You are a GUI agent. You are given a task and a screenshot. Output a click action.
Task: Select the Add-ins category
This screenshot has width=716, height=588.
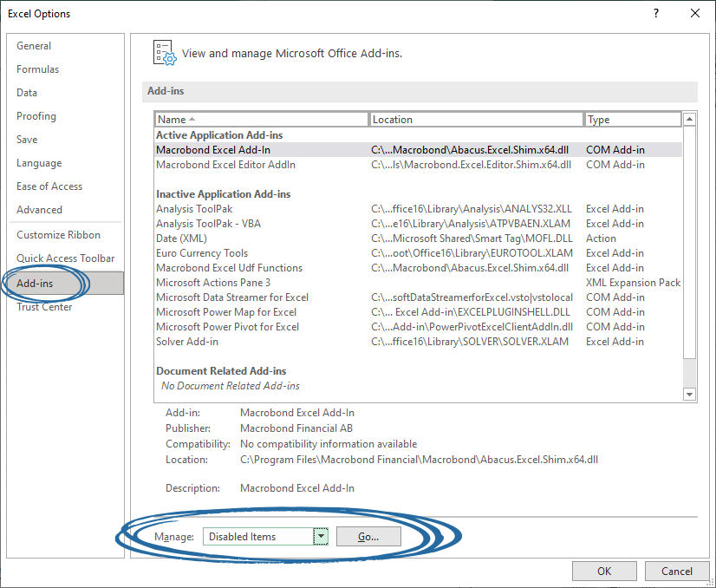(67, 284)
